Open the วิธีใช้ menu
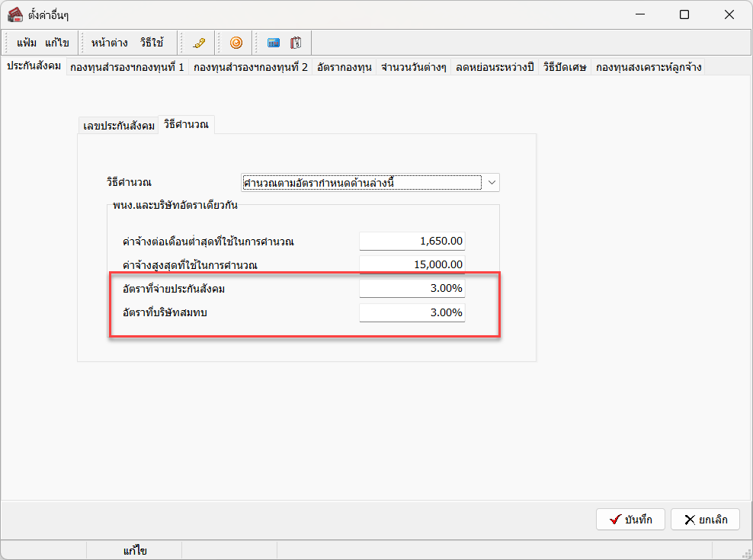Screen dimensions: 753x560 (x=152, y=43)
